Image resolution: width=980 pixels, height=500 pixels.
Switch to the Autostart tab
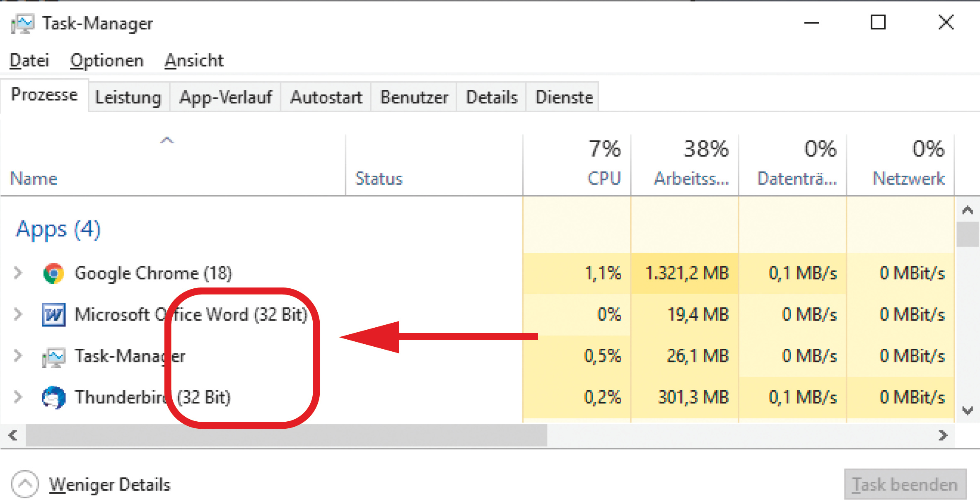coord(326,98)
